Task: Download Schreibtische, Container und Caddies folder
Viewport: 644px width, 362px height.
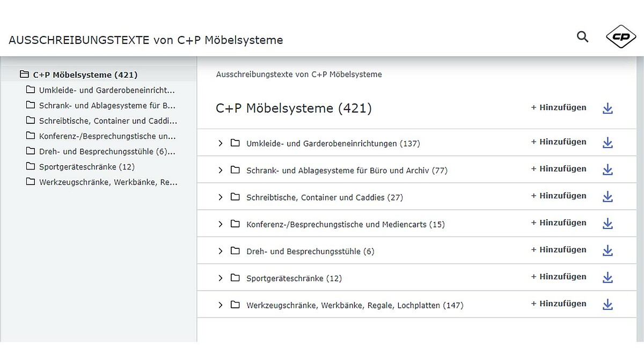Action: (x=608, y=197)
